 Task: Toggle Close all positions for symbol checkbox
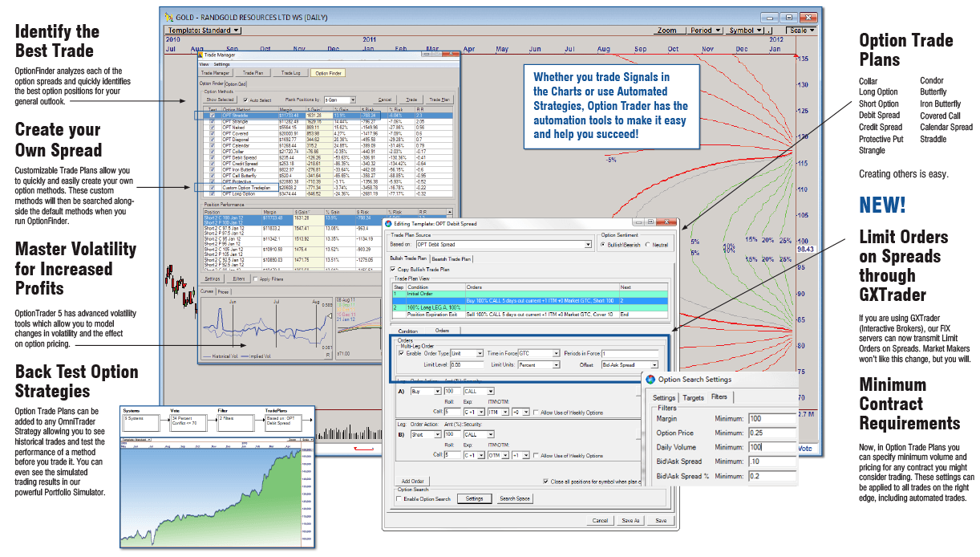pos(545,482)
